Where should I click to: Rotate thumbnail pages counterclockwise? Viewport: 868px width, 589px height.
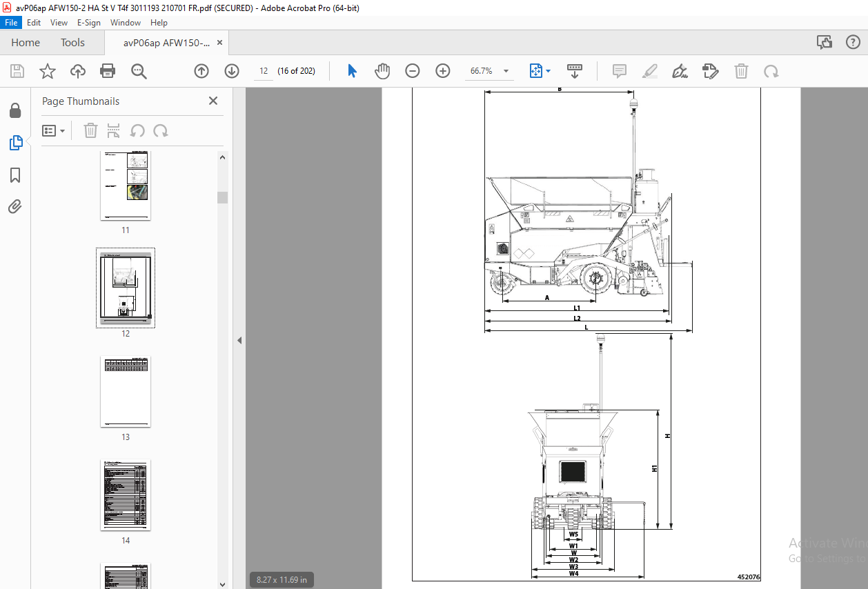click(137, 130)
